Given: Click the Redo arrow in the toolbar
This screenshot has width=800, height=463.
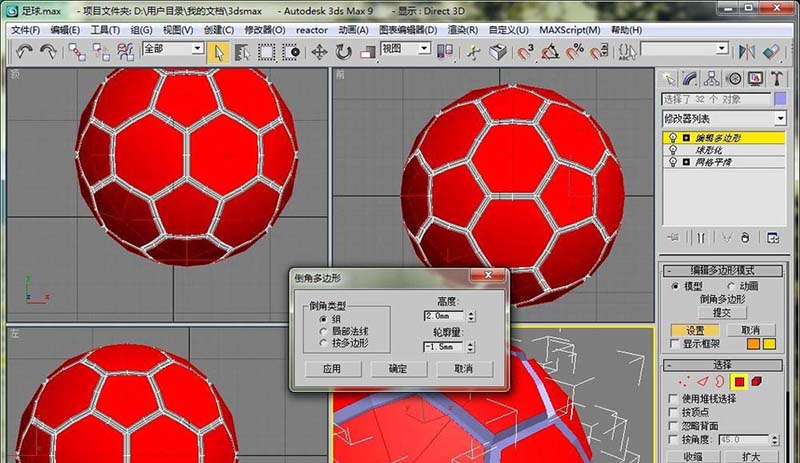Looking at the screenshot, I should coord(47,52).
